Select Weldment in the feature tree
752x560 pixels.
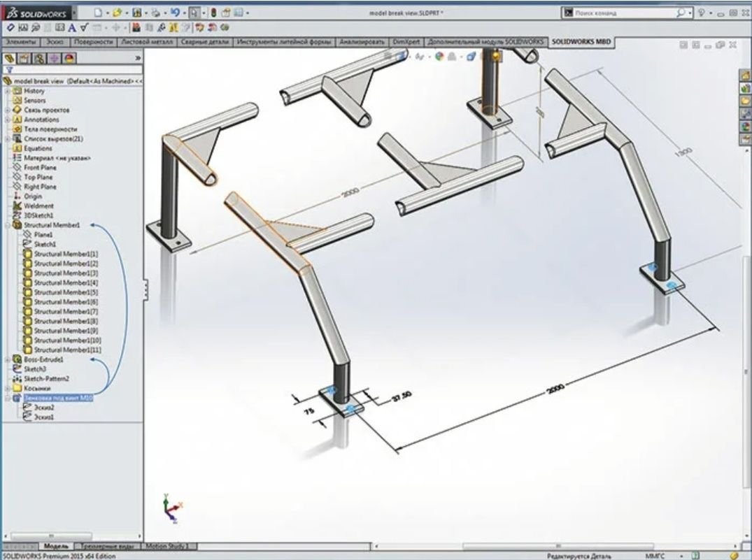click(x=38, y=206)
